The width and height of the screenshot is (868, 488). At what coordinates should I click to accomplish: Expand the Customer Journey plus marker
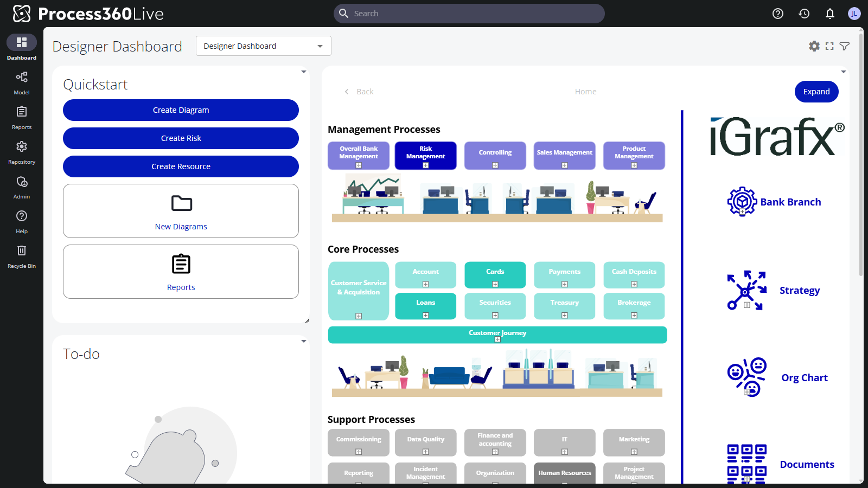click(497, 339)
